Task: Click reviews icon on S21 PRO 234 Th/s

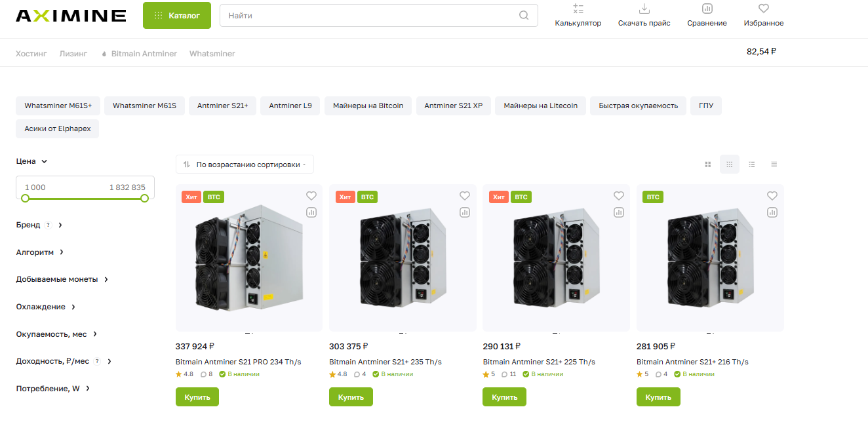Action: (203, 374)
